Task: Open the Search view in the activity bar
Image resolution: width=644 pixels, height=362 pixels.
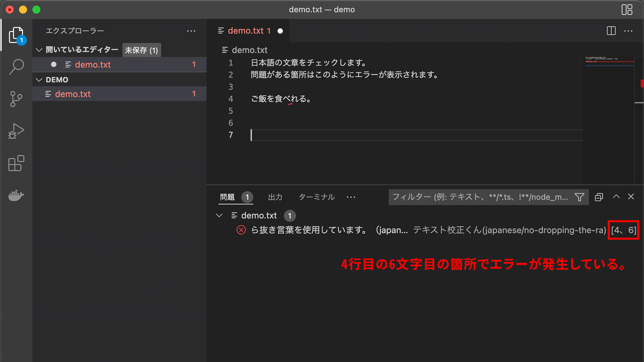Action: pyautogui.click(x=16, y=67)
